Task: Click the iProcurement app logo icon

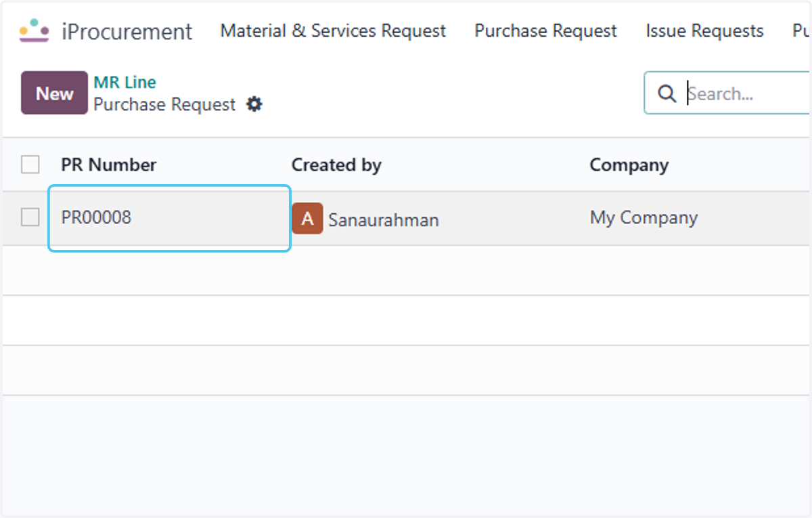Action: [x=34, y=31]
